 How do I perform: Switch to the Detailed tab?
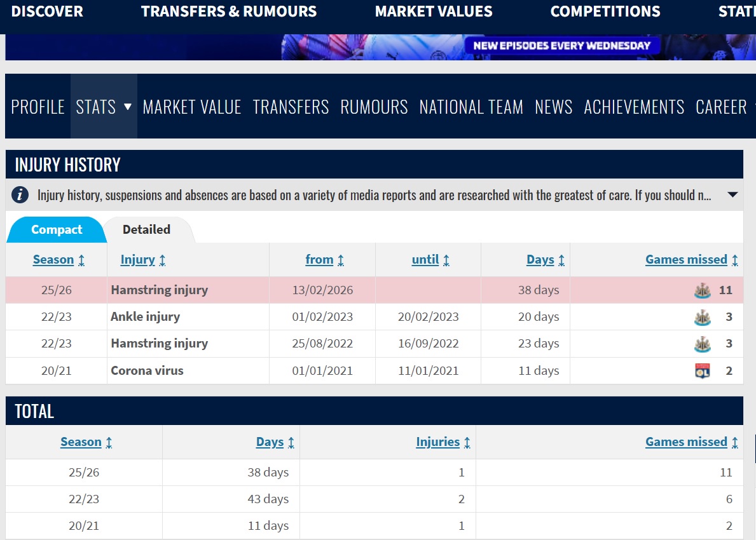pyautogui.click(x=146, y=230)
